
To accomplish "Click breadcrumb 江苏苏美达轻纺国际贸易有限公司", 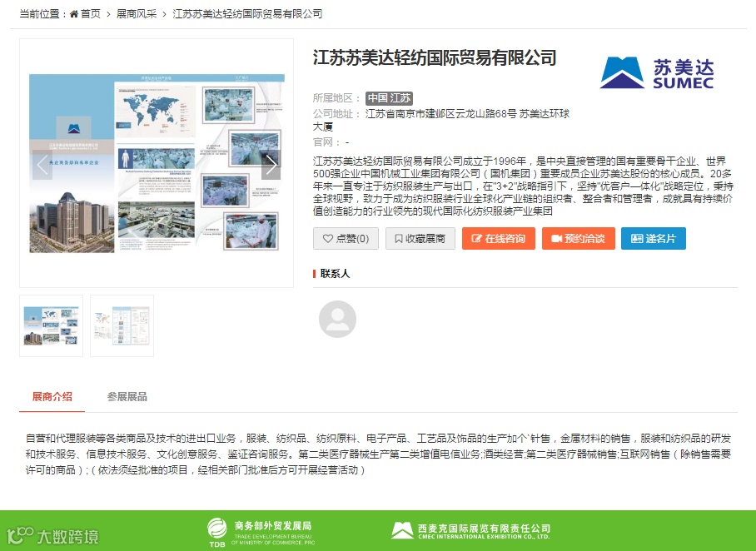I will (x=247, y=14).
